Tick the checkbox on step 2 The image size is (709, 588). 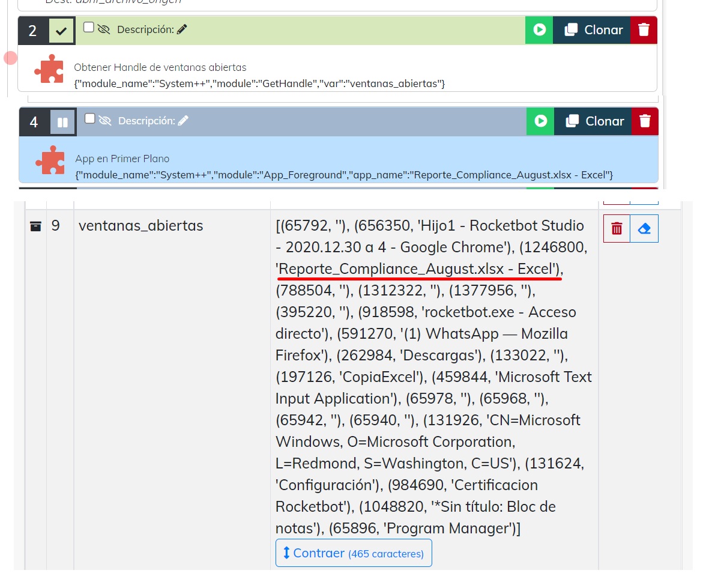click(x=89, y=28)
